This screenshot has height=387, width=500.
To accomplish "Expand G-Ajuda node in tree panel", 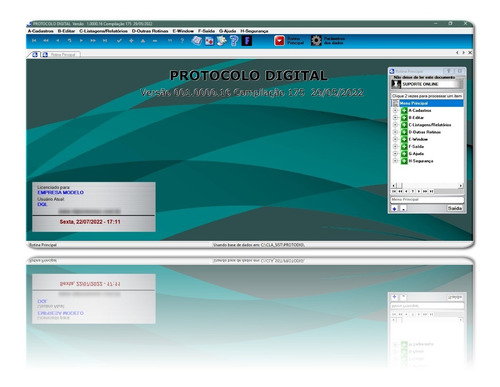I will [395, 154].
